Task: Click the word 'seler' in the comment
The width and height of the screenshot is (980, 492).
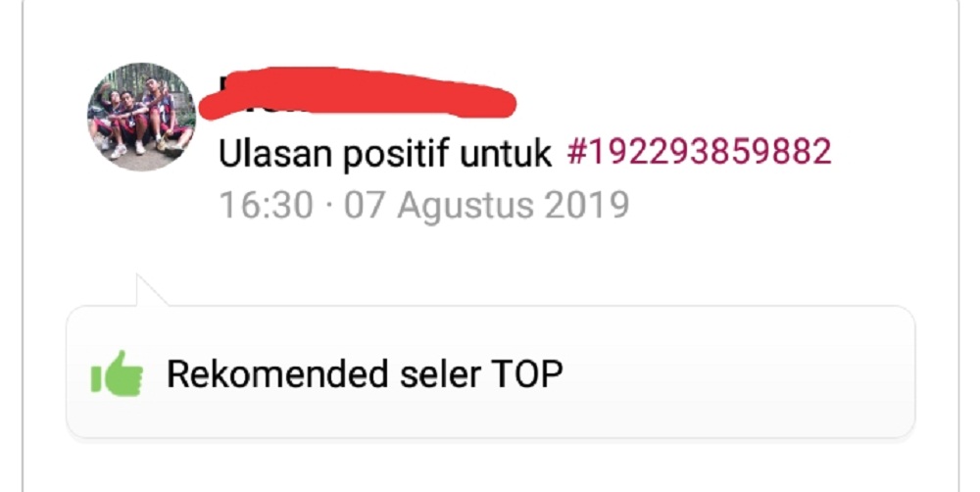Action: point(441,373)
